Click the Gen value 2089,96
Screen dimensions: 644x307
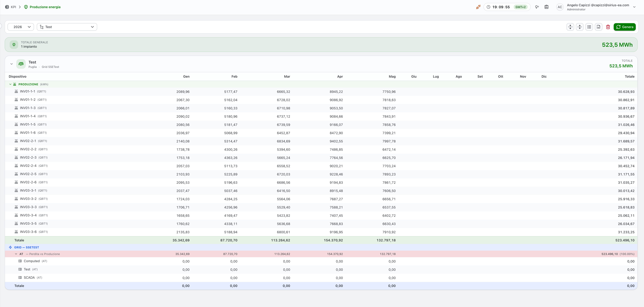coord(183,92)
